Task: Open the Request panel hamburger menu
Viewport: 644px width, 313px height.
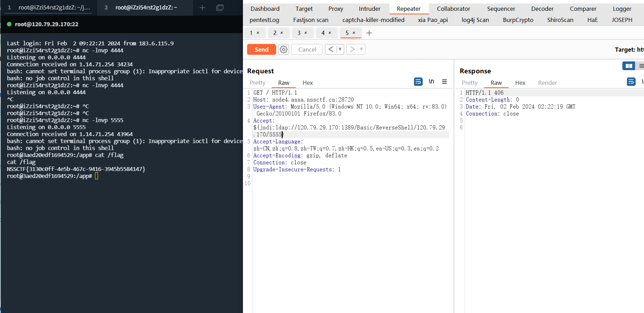Action: [444, 82]
